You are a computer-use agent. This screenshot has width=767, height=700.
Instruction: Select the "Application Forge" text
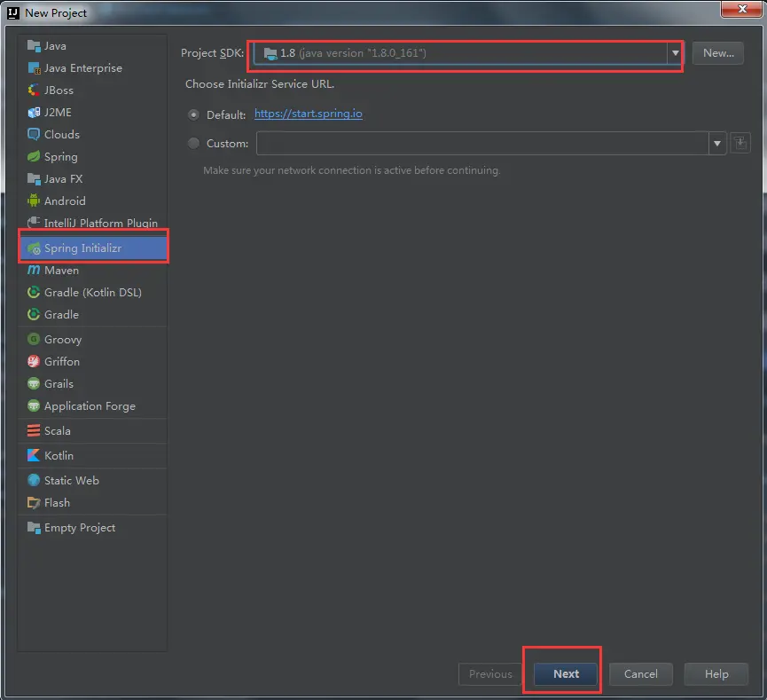pos(90,406)
